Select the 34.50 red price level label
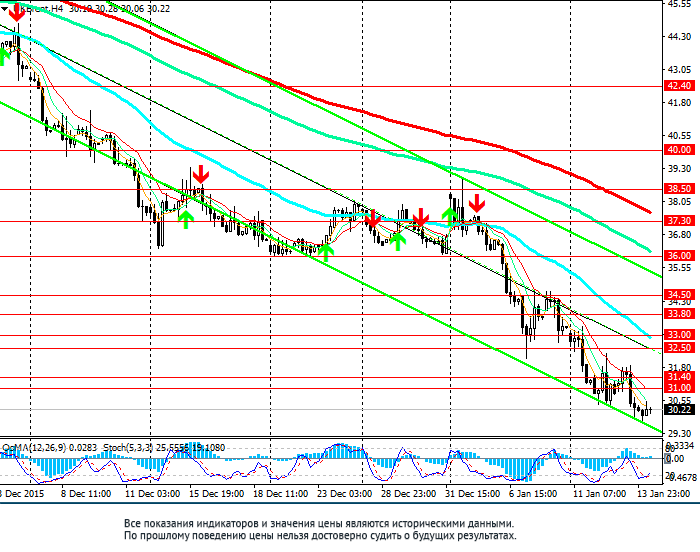The image size is (700, 552). pyautogui.click(x=679, y=294)
